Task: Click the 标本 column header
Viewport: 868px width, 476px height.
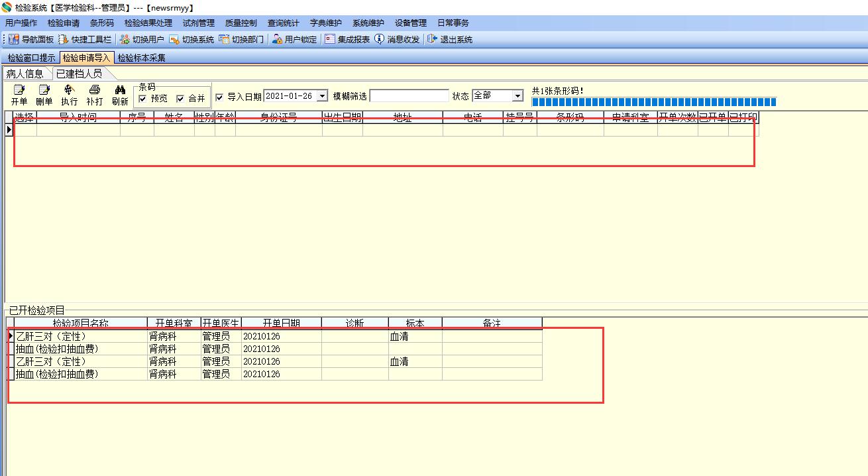Action: pos(415,324)
